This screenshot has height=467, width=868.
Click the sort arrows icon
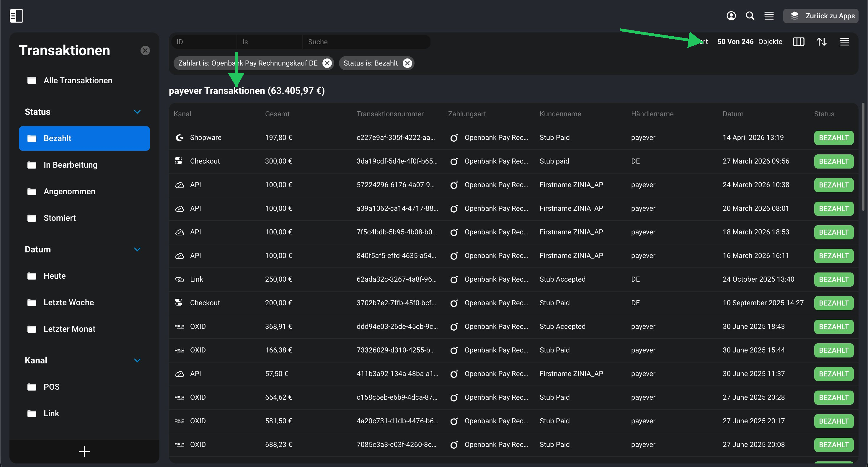click(821, 42)
